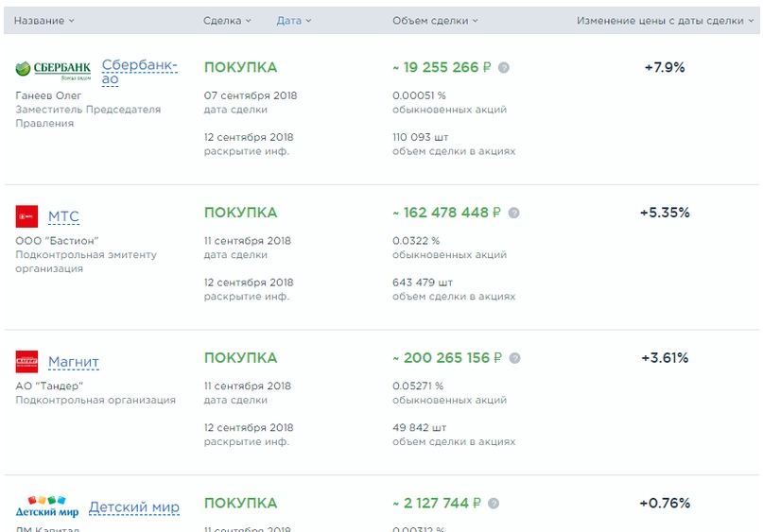Select the amount ~ 19 255 266 ₽
The image size is (763, 532).
pyautogui.click(x=442, y=68)
